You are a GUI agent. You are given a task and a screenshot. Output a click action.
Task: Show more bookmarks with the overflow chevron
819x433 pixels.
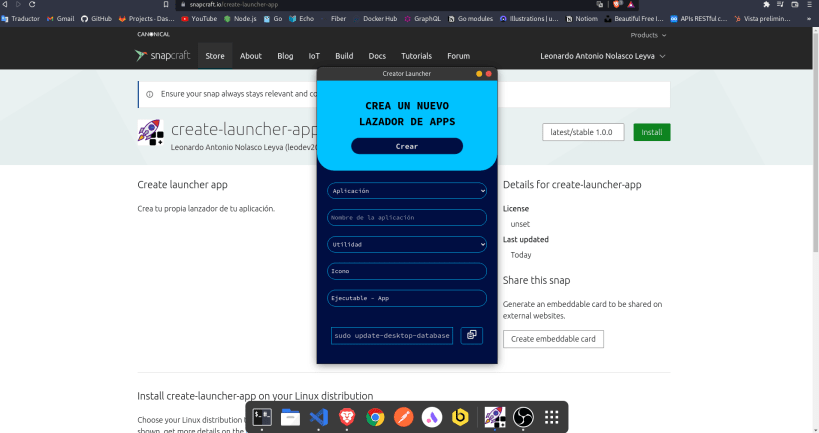(x=810, y=19)
